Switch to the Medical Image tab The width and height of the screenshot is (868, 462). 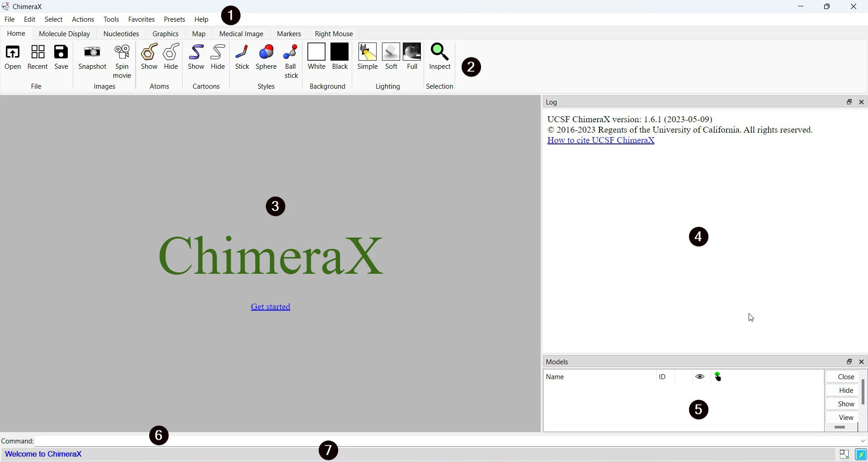[241, 34]
